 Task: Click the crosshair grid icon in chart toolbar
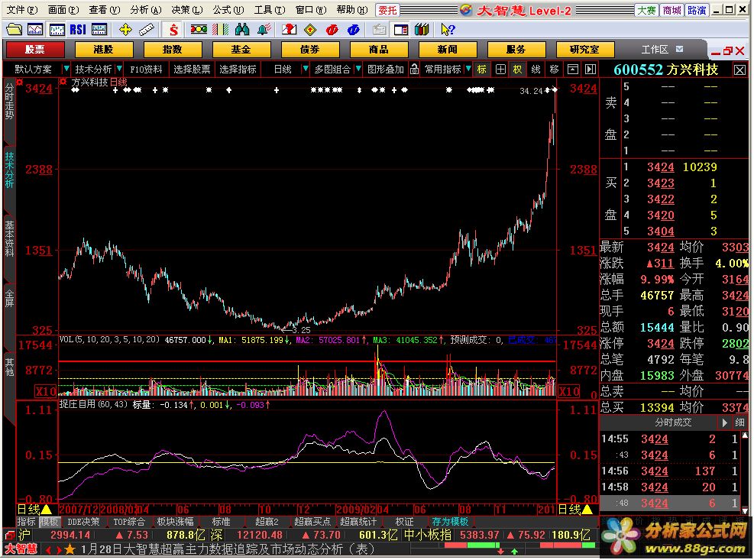tap(500, 70)
